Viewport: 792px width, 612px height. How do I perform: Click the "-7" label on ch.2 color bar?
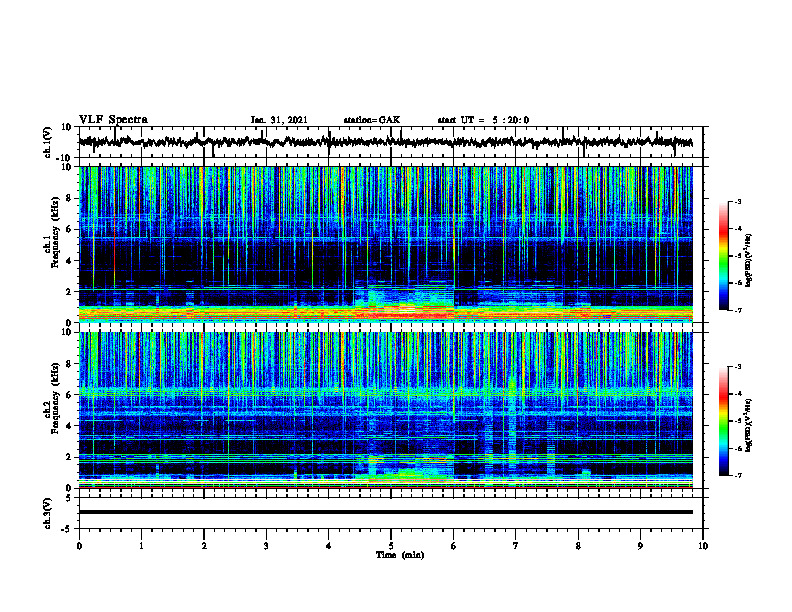(738, 475)
